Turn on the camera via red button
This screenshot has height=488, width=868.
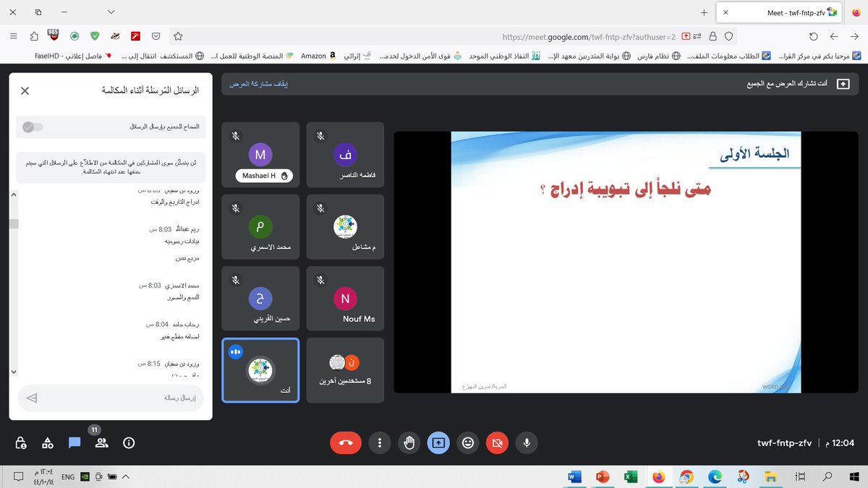tap(497, 442)
